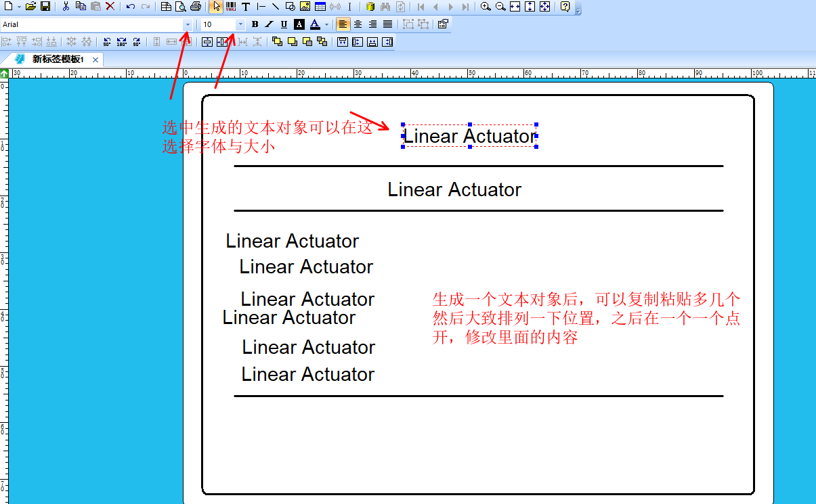Viewport: 816px width, 504px height.
Task: Set text alignment to center
Action: tap(358, 24)
